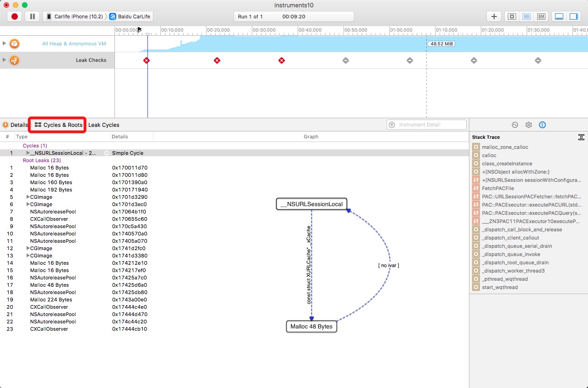
Task: Toggle the bottom detail pane
Action: click(559, 16)
